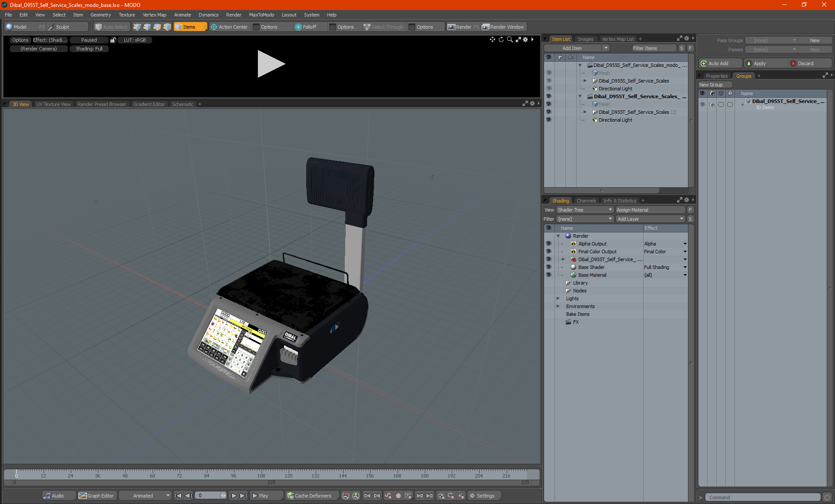Switch to the Channels tab
This screenshot has width=835, height=504.
586,201
